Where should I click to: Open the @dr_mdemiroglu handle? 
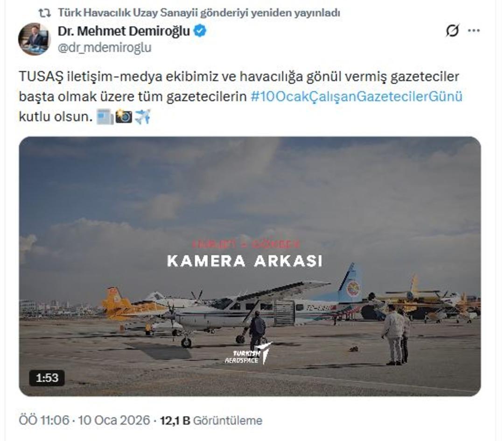(x=105, y=48)
